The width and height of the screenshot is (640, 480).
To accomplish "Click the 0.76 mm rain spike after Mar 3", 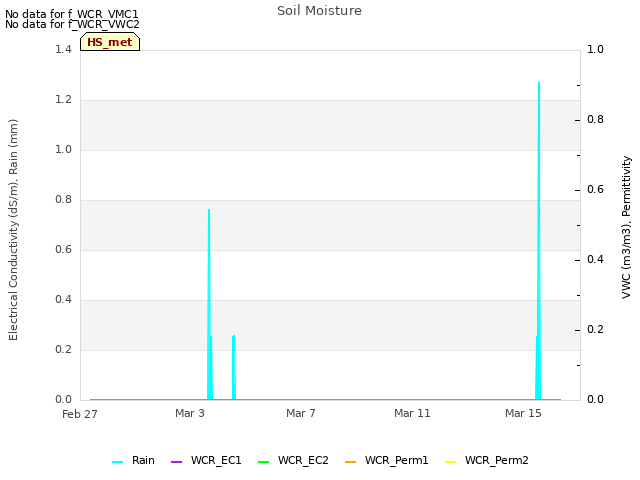I will (209, 304).
